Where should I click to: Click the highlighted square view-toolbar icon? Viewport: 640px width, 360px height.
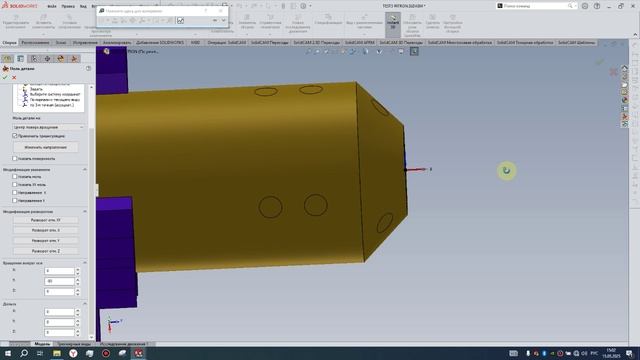(x=414, y=51)
